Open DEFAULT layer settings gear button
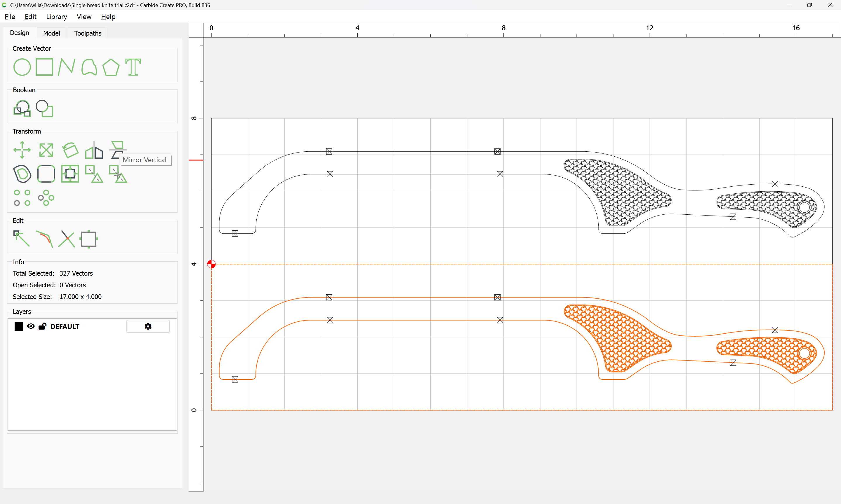The image size is (841, 504). pos(148,326)
